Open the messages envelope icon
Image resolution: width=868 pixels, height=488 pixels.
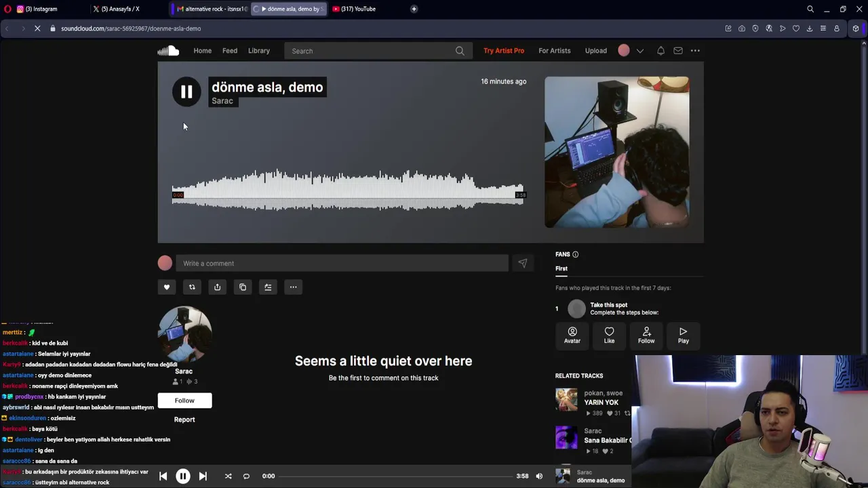click(x=678, y=51)
